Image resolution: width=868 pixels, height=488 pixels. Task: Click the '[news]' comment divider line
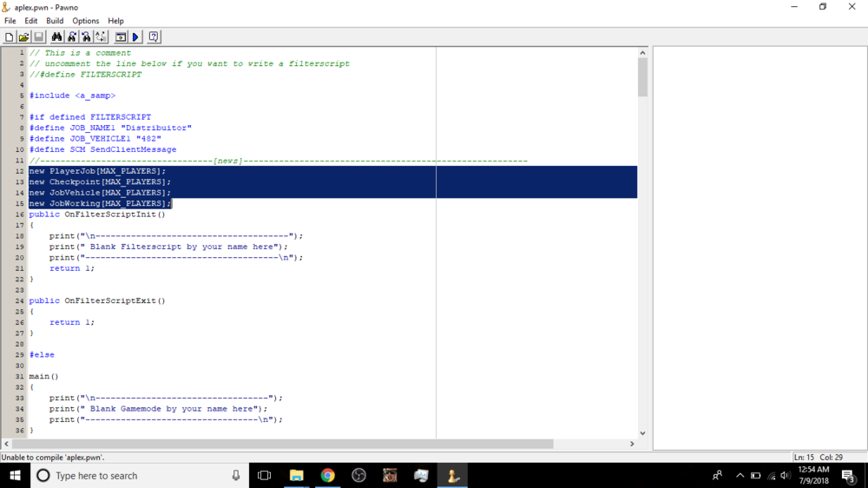pyautogui.click(x=278, y=161)
